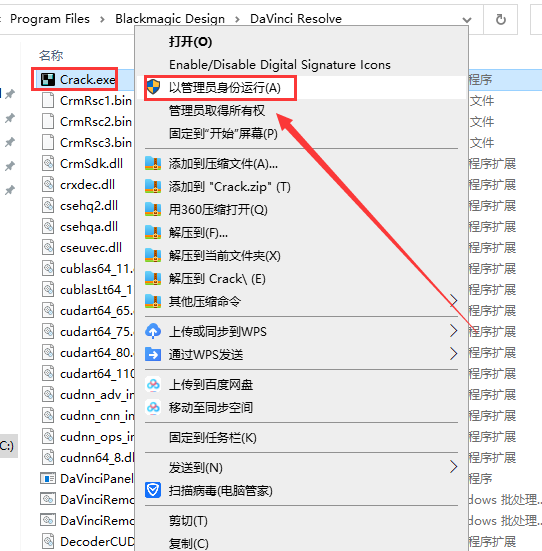Screen dimensions: 542x551
Task: Click the zip icon beside 解压到当前文件夹
Action: pos(153,255)
